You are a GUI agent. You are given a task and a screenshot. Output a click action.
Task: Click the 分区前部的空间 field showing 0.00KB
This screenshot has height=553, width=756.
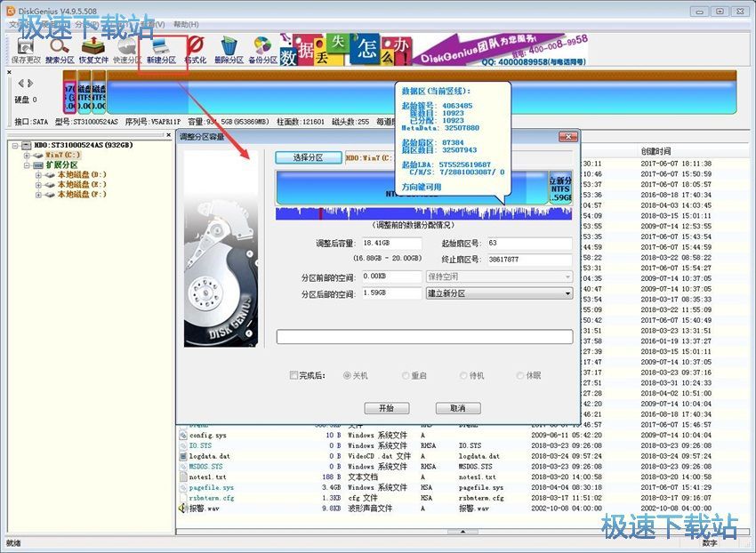pos(391,276)
